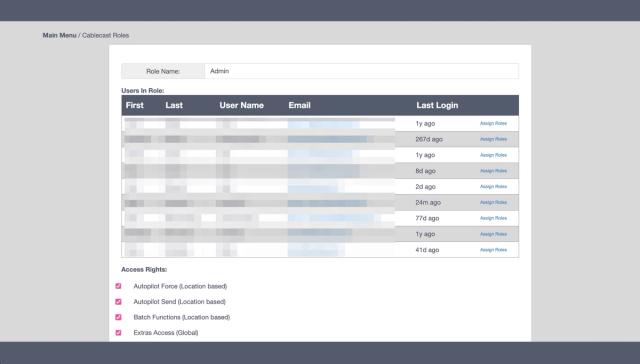Sort users by the First column header

pyautogui.click(x=135, y=105)
